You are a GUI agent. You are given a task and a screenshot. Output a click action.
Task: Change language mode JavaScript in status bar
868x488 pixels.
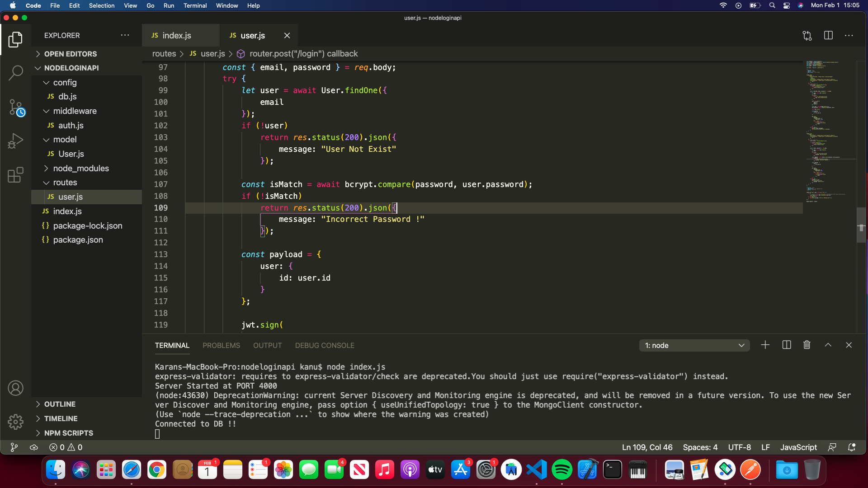click(x=798, y=447)
